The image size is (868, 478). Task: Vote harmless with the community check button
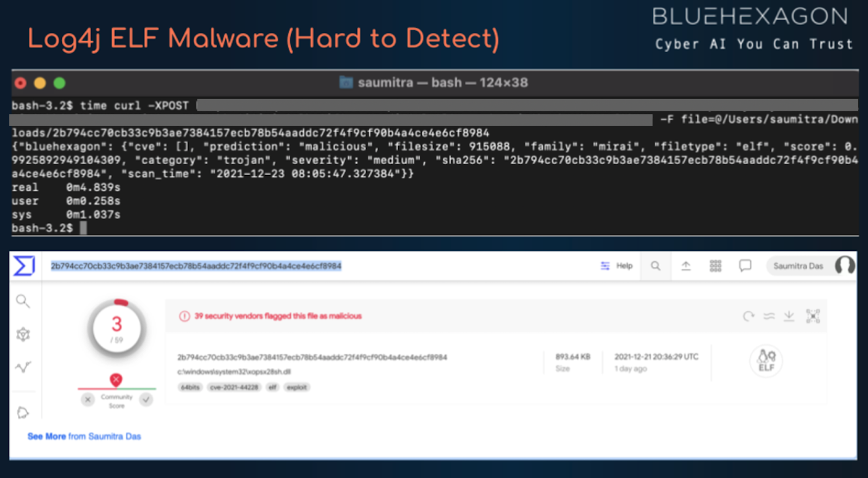coord(146,399)
